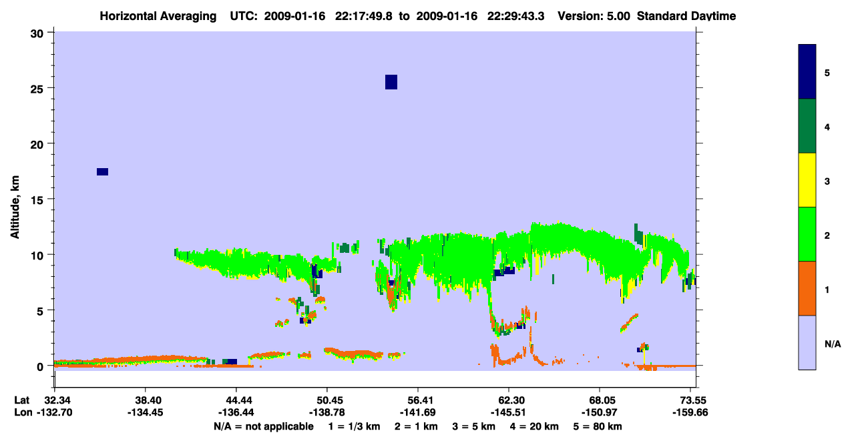Click the longitude value -150.97
Screen dimensions: 868x445
tap(600, 412)
